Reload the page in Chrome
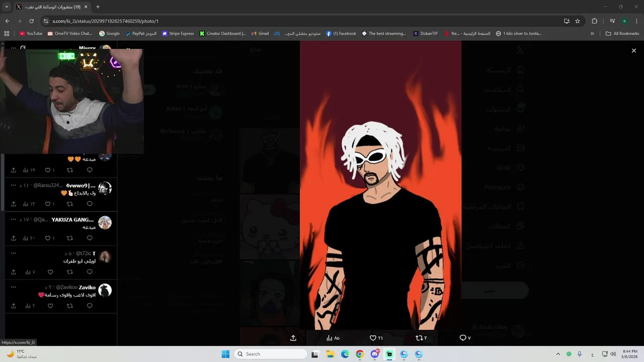The width and height of the screenshot is (644, 362). pos(31,21)
